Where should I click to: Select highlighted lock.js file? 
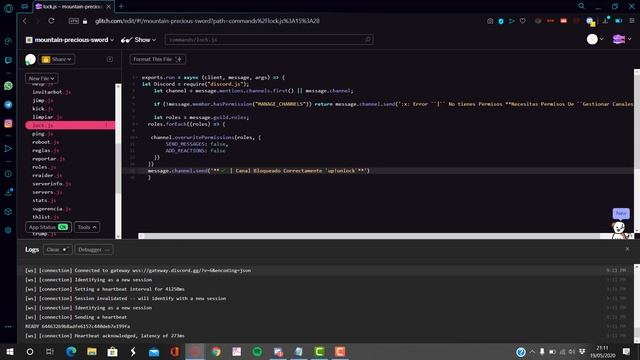(x=70, y=125)
